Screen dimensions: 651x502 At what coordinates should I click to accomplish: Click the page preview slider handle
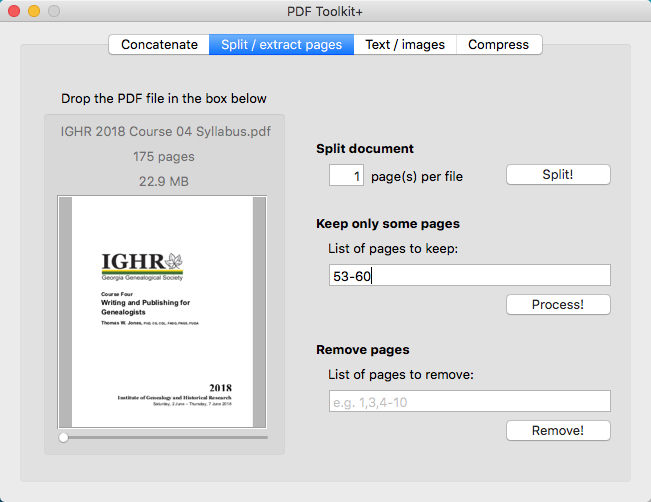(64, 437)
